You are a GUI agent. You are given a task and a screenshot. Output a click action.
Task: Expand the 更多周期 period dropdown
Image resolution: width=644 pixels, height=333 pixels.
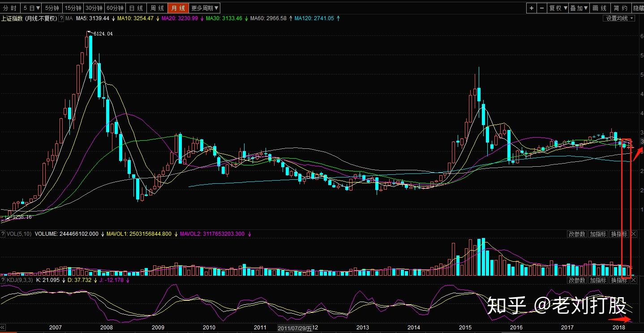click(x=205, y=8)
